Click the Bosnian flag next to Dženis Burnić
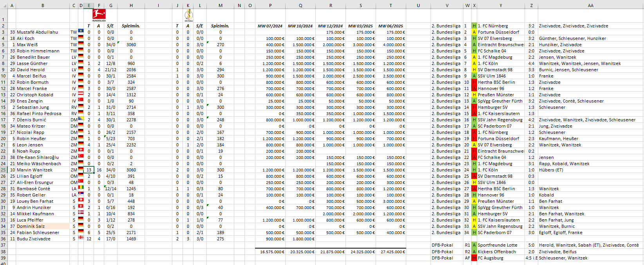 coord(81,119)
